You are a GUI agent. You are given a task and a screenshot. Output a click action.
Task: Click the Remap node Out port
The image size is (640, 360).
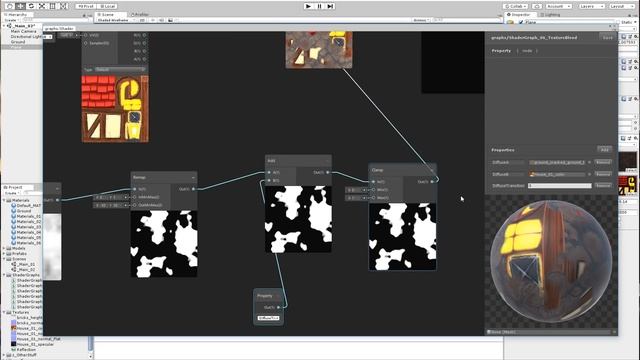(193, 189)
